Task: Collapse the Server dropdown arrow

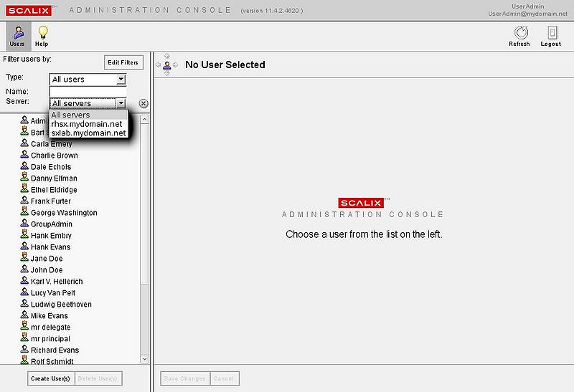Action: [x=121, y=103]
